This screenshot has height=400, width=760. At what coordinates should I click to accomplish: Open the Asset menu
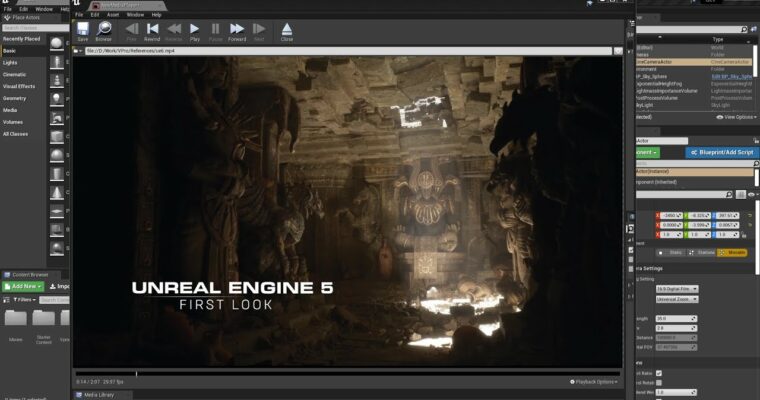[x=113, y=15]
